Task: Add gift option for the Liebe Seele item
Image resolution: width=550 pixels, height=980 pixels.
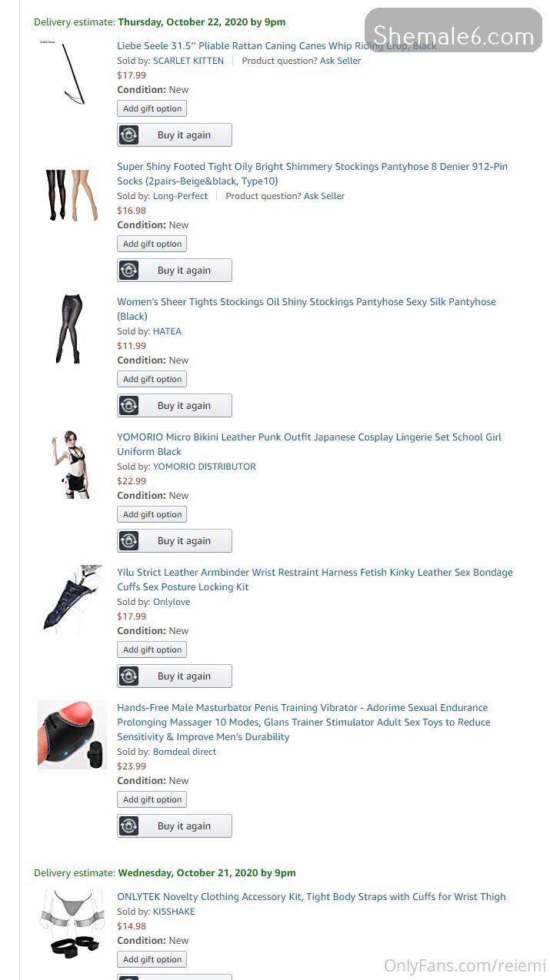Action: click(x=152, y=108)
